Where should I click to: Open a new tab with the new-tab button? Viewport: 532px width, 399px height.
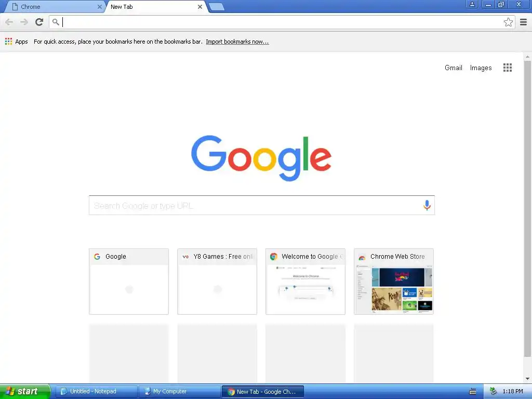point(217,7)
